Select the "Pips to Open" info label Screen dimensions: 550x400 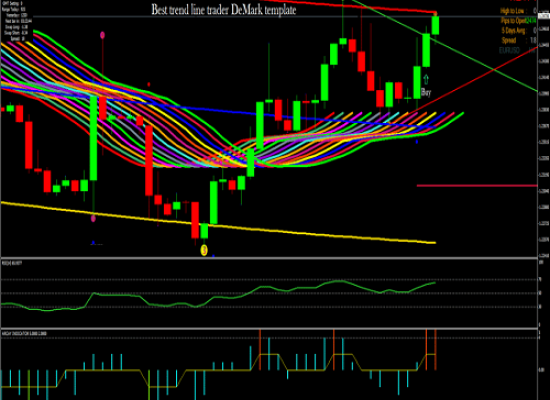(x=514, y=21)
